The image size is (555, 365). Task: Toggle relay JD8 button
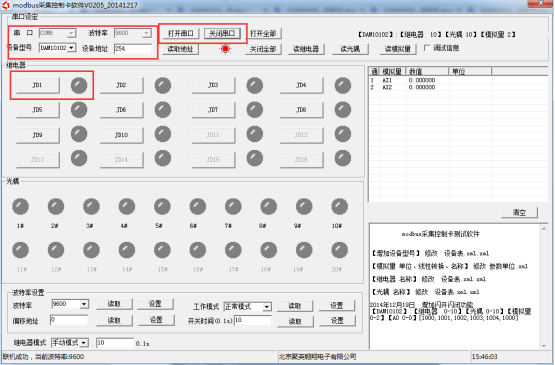pos(301,110)
